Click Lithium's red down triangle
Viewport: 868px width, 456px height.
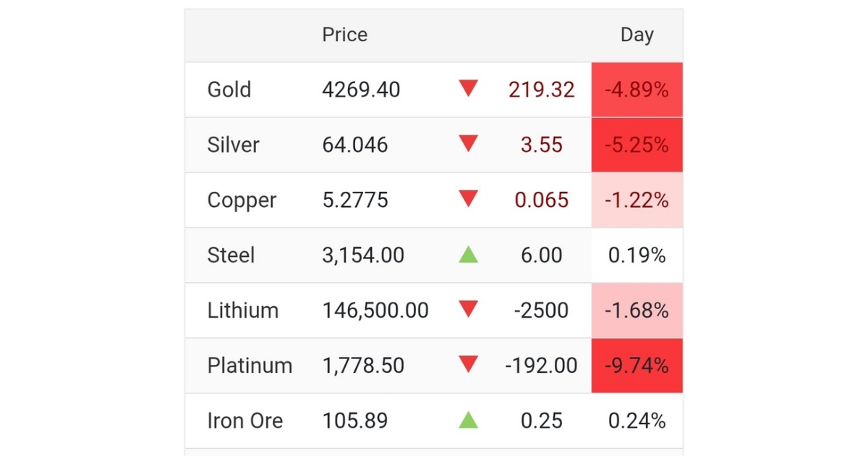click(x=469, y=310)
